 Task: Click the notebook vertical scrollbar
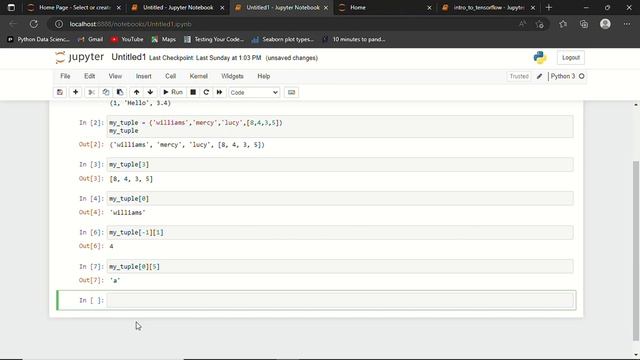[636, 250]
